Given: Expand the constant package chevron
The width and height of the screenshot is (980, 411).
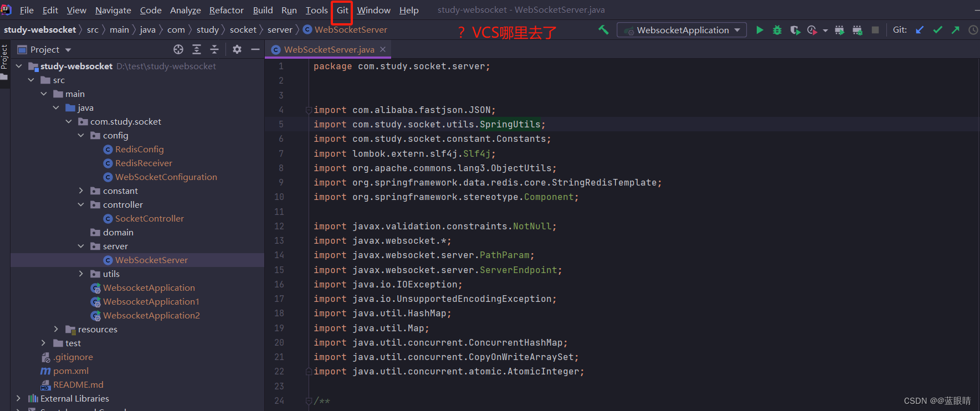Looking at the screenshot, I should [x=81, y=191].
